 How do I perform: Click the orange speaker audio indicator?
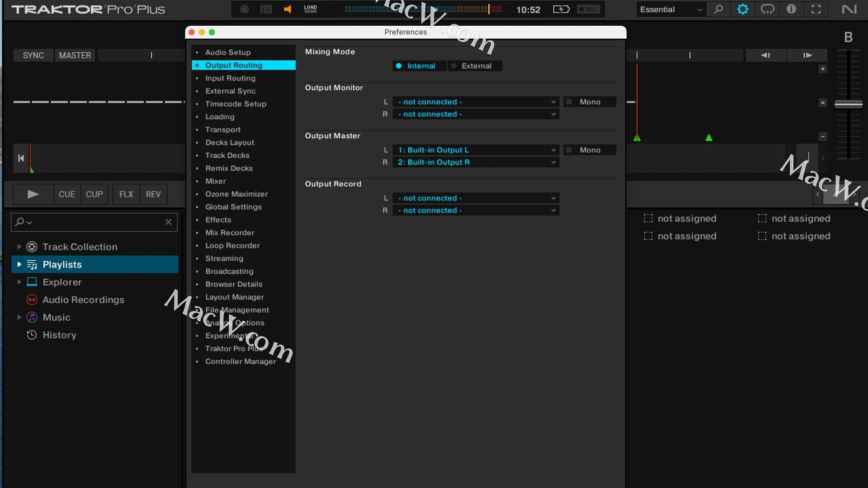[287, 9]
